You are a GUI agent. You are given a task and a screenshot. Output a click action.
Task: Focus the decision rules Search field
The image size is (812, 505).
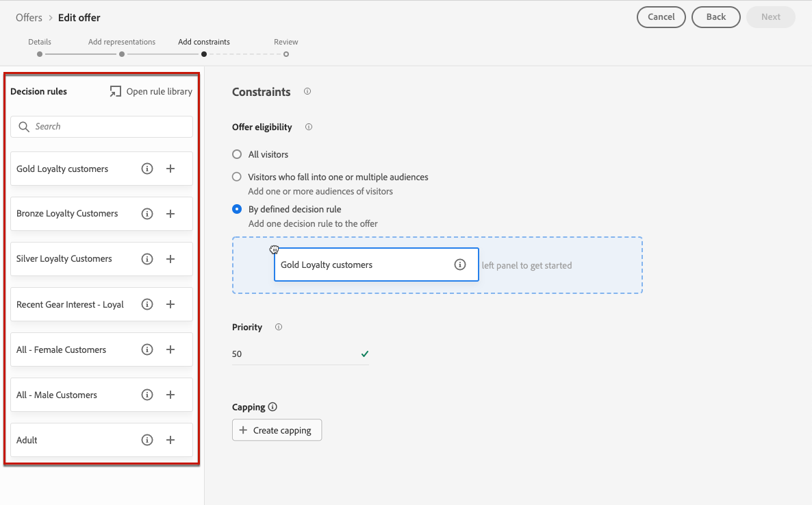pos(101,127)
